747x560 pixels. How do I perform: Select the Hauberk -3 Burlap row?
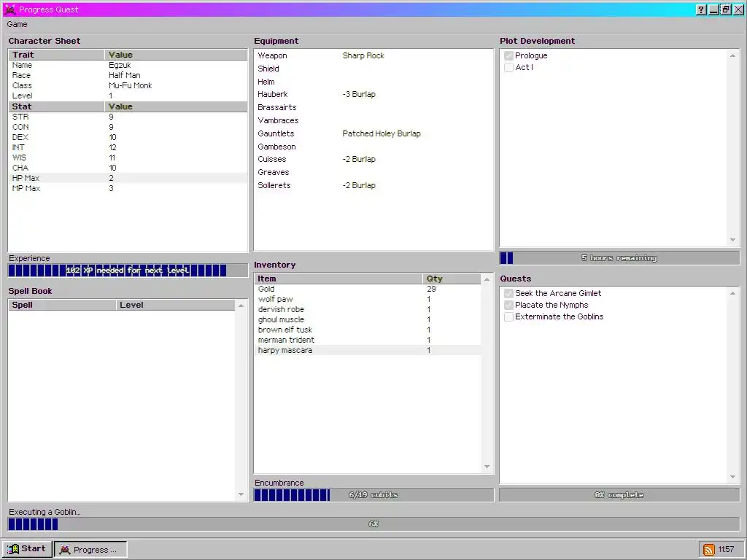(373, 94)
